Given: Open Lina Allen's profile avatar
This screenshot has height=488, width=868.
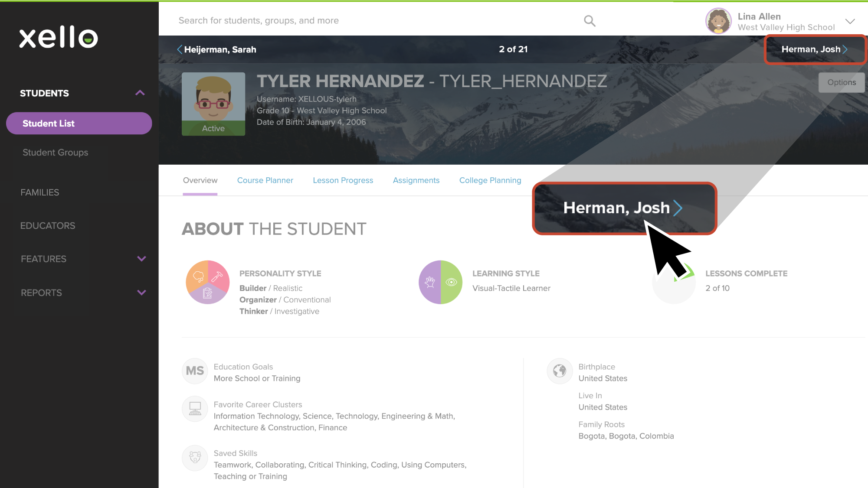Looking at the screenshot, I should (x=718, y=21).
